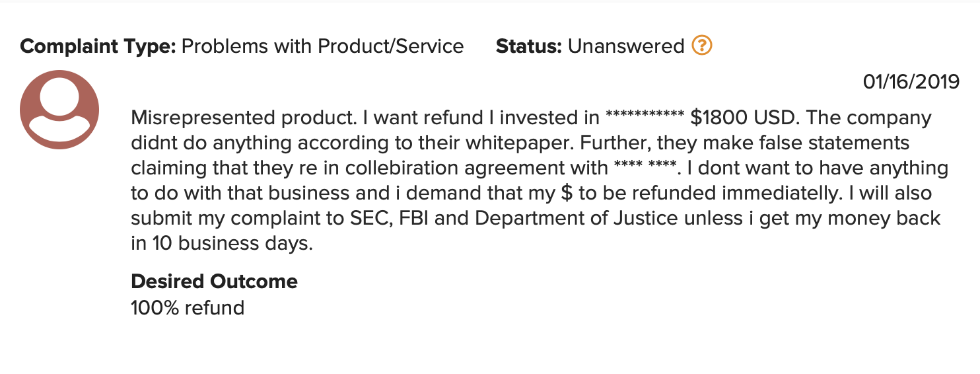The image size is (980, 374).
Task: Click the "$1800 USD" amount
Action: click(x=743, y=118)
